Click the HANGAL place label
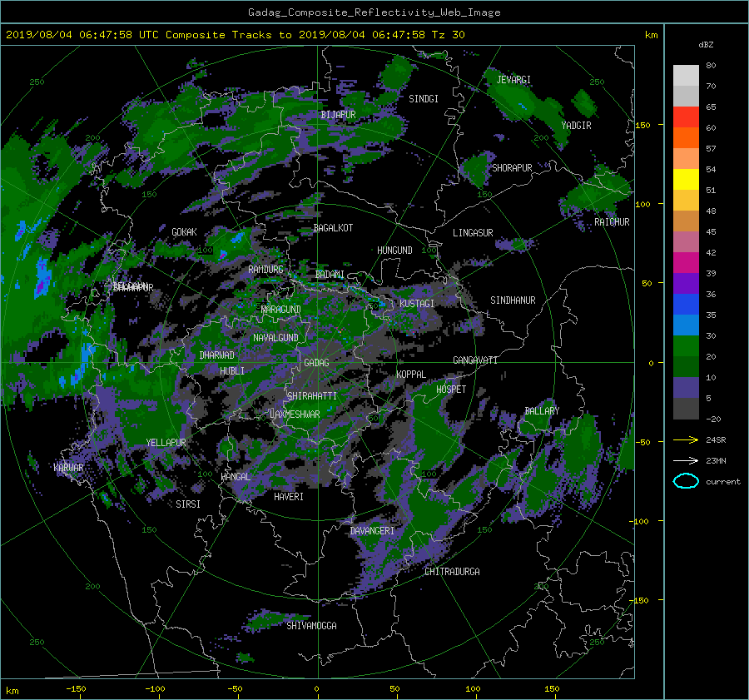The width and height of the screenshot is (749, 700). click(x=235, y=477)
